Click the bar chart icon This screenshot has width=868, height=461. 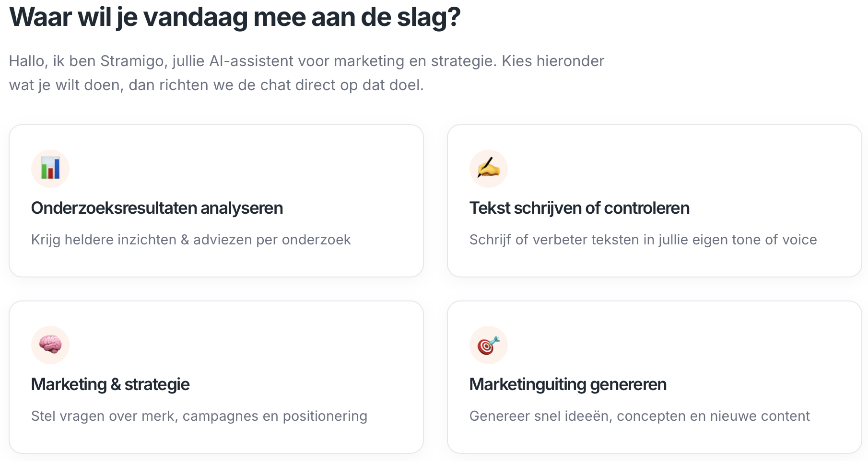50,169
